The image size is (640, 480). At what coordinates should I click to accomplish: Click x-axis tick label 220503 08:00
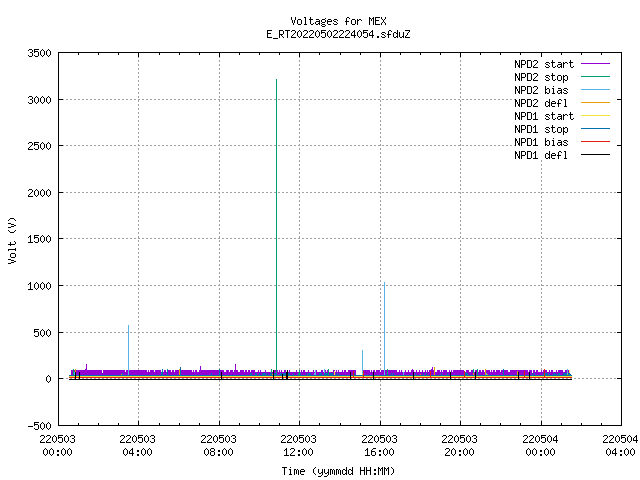pos(218,446)
